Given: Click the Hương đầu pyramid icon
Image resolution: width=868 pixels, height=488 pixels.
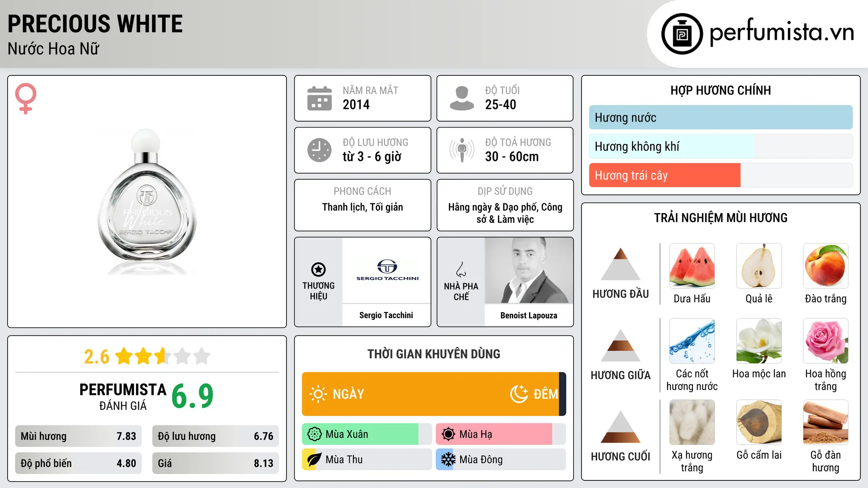Looking at the screenshot, I should (x=621, y=264).
